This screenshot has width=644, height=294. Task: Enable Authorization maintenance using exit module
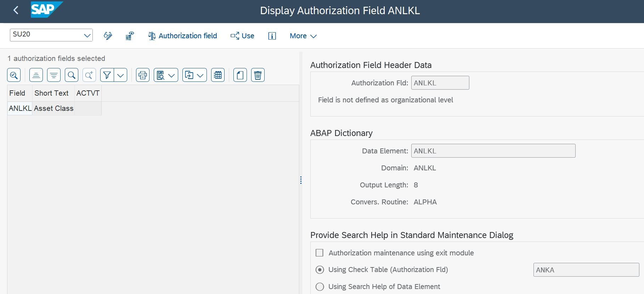320,253
